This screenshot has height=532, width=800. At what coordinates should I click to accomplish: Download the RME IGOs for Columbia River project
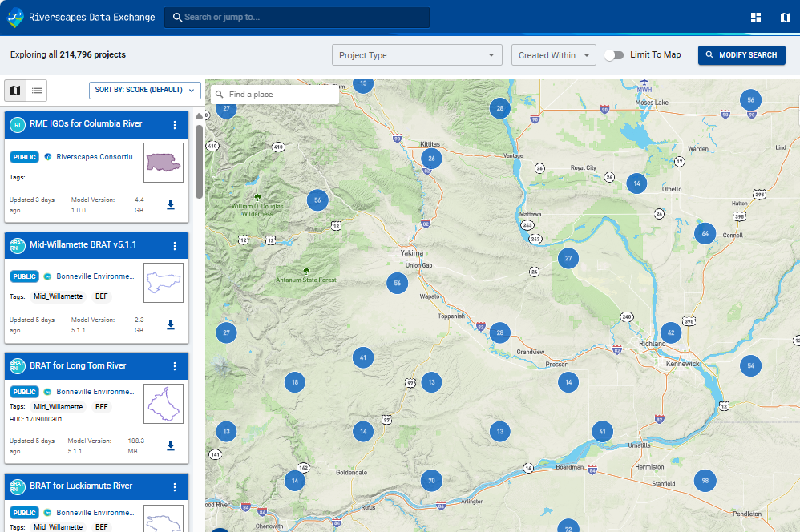(x=170, y=205)
